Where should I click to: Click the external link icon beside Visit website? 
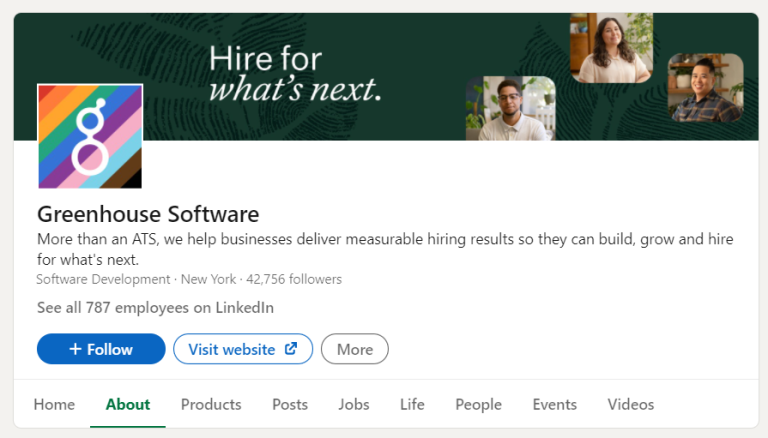pos(291,349)
